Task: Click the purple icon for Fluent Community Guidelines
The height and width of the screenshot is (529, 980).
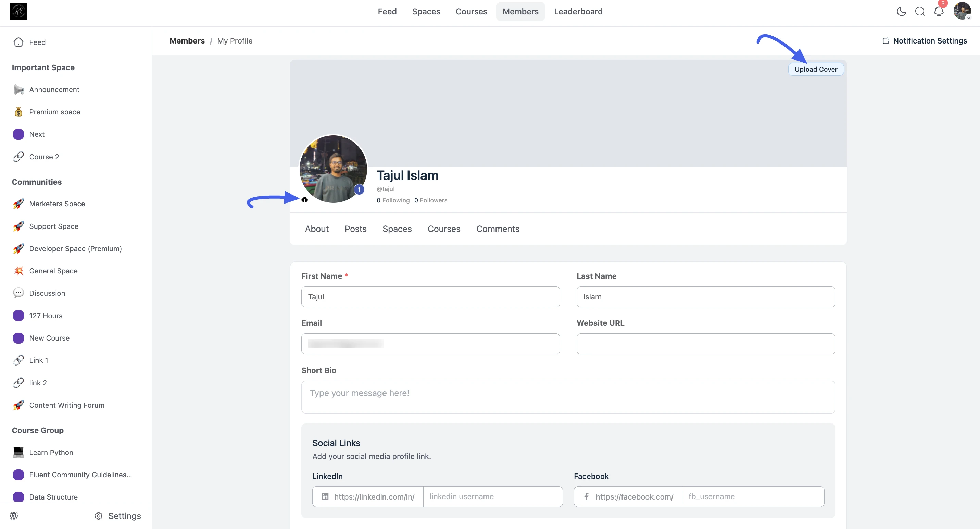Action: click(18, 475)
